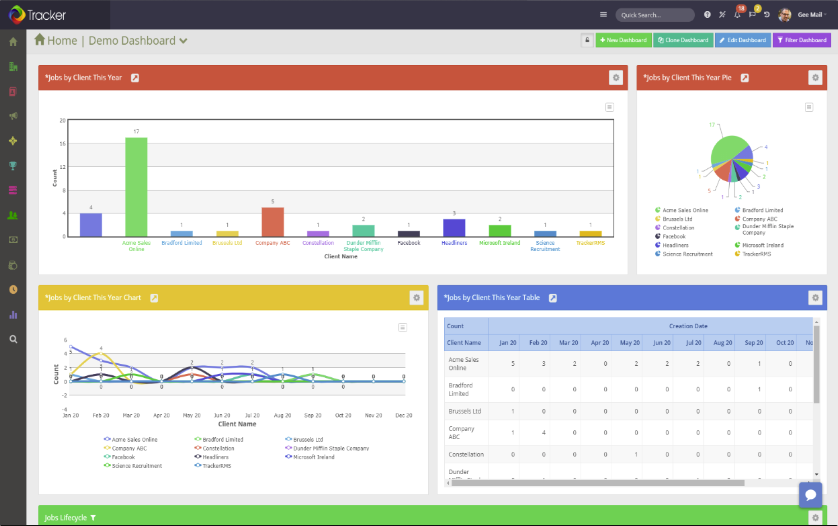
Task: Focus the Quick Search field
Action: [x=655, y=15]
